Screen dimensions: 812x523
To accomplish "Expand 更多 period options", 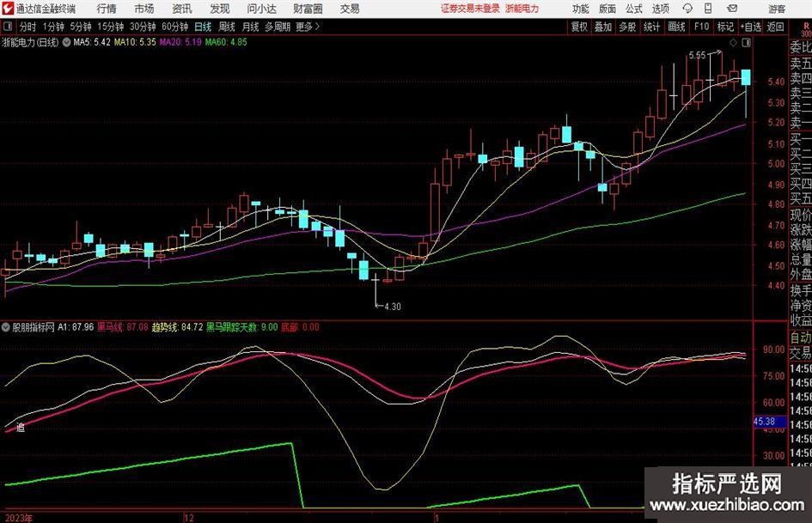I will pyautogui.click(x=308, y=27).
